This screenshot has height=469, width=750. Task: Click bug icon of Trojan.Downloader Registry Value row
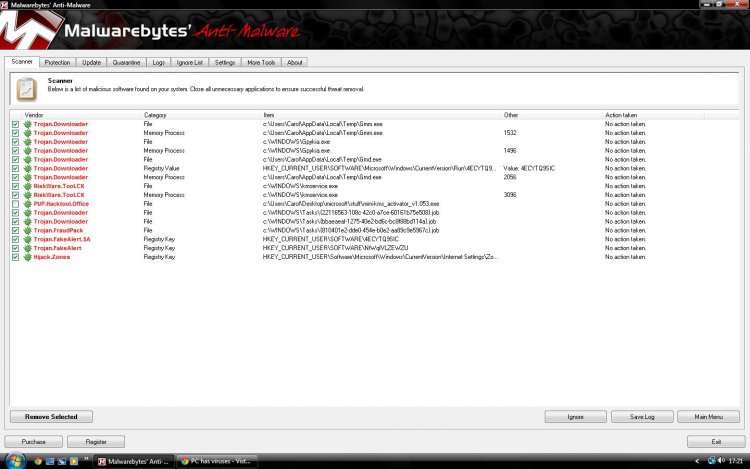pos(28,168)
